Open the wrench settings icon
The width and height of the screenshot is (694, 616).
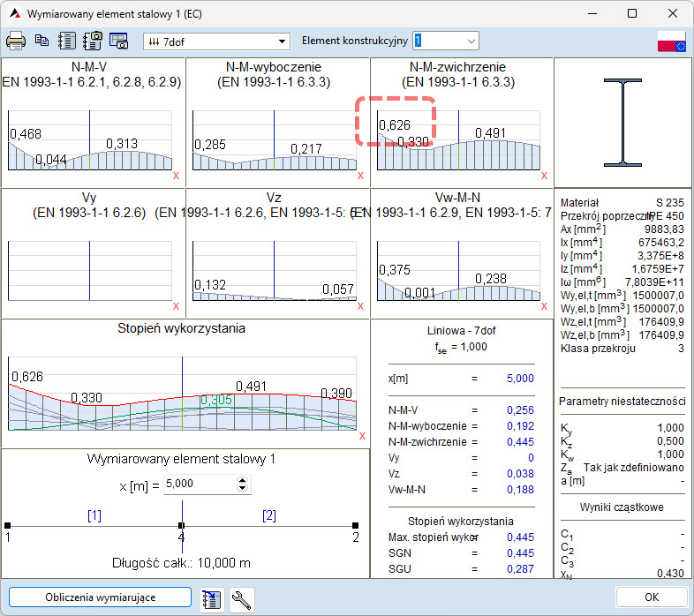[x=241, y=599]
